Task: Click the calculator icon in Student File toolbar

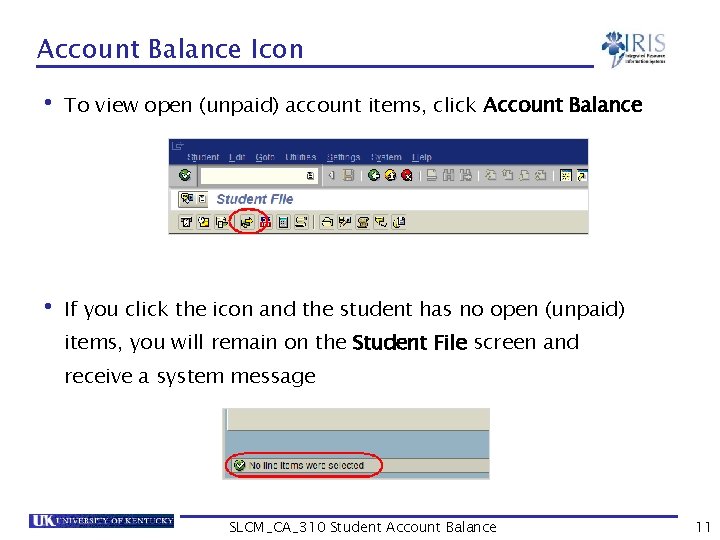Action: (x=283, y=222)
